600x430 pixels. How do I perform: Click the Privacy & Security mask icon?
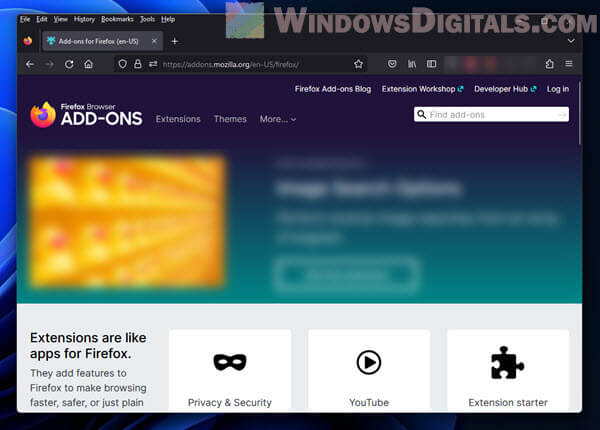(230, 362)
